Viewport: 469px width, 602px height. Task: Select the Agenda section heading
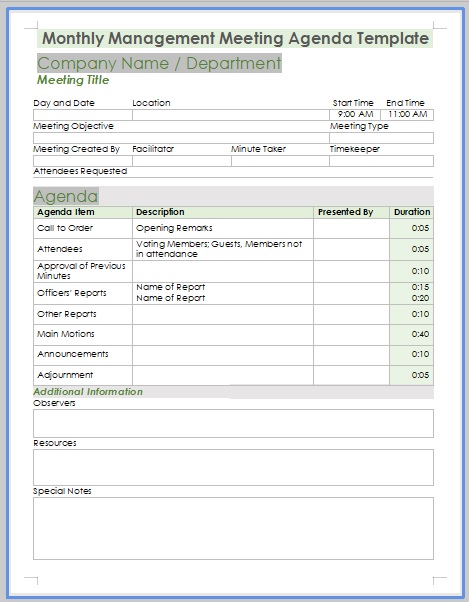[x=66, y=196]
